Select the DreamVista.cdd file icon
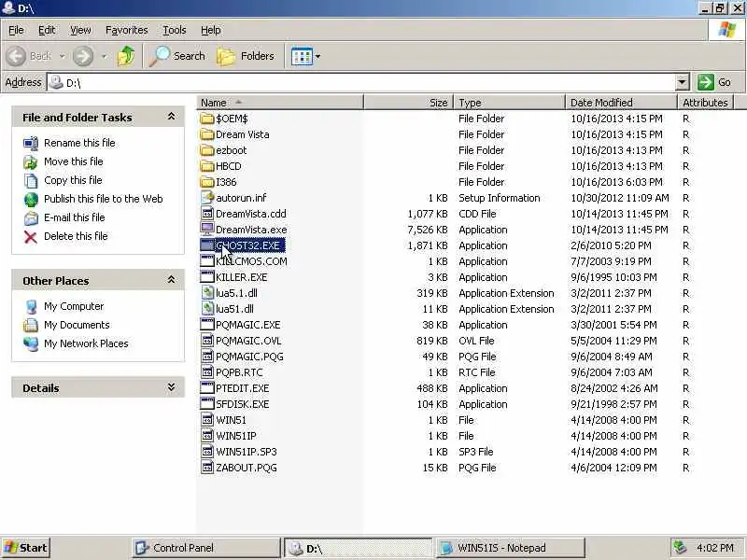Screen dimensions: 747x560 (207, 214)
